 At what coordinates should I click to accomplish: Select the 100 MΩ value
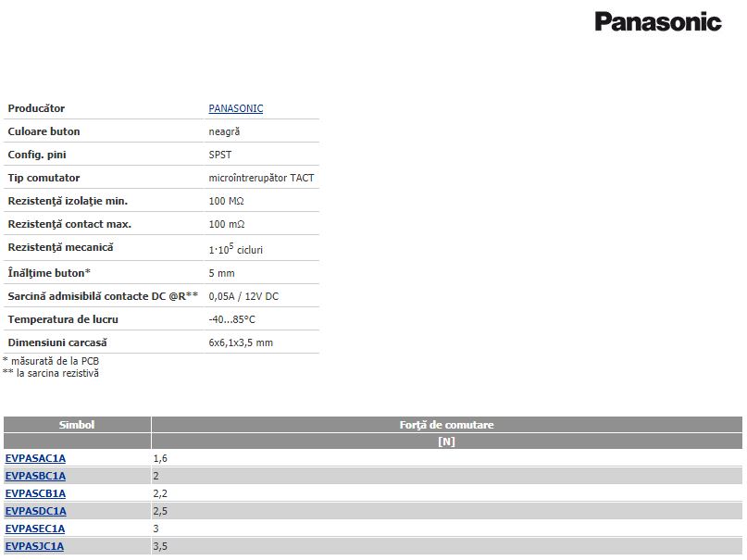click(226, 202)
